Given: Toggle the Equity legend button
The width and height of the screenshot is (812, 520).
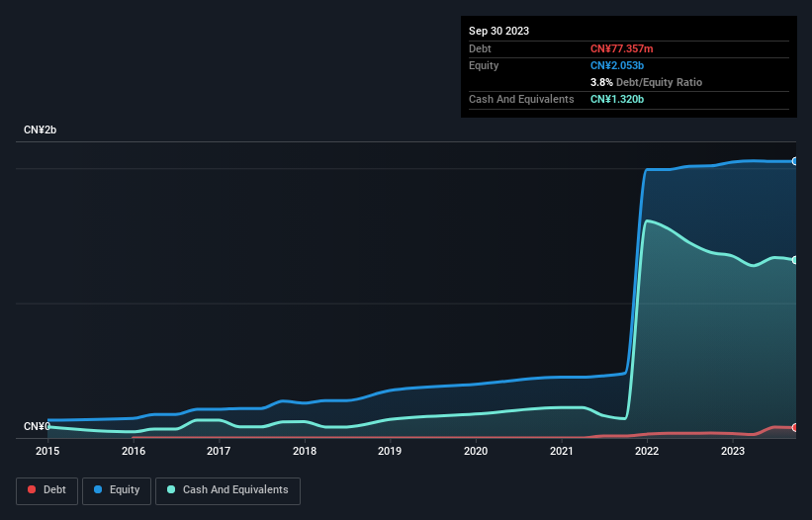Looking at the screenshot, I should pyautogui.click(x=117, y=490).
